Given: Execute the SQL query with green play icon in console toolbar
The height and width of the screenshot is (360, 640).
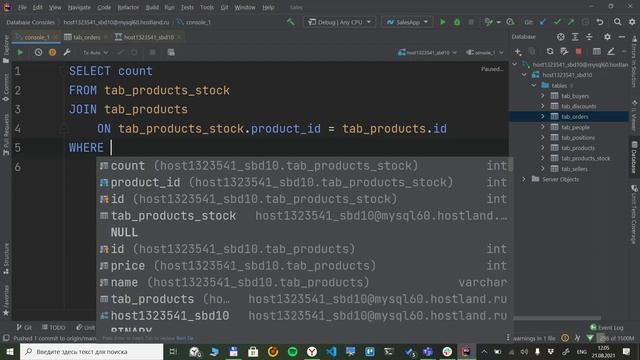Looking at the screenshot, I should [20, 52].
